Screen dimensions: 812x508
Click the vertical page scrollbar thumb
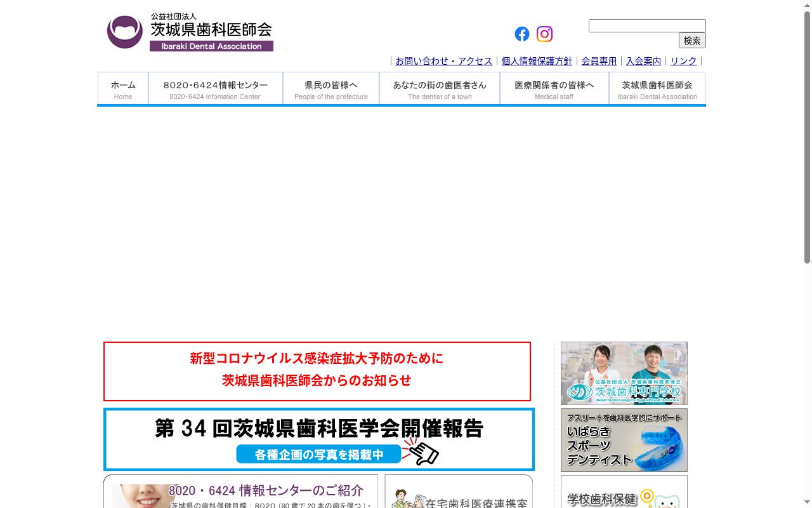(807, 137)
